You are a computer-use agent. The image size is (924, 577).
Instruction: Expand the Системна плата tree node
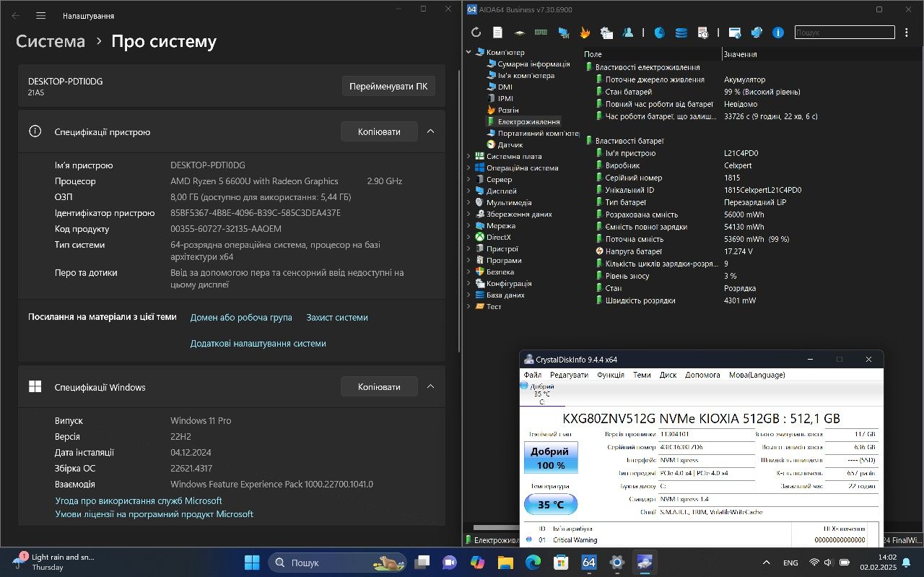pyautogui.click(x=468, y=156)
